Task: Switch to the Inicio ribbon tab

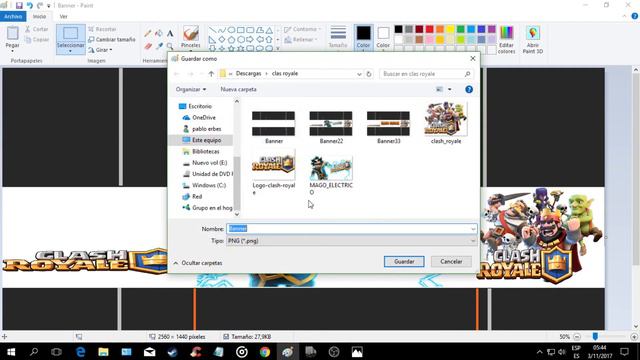Action: pos(39,16)
